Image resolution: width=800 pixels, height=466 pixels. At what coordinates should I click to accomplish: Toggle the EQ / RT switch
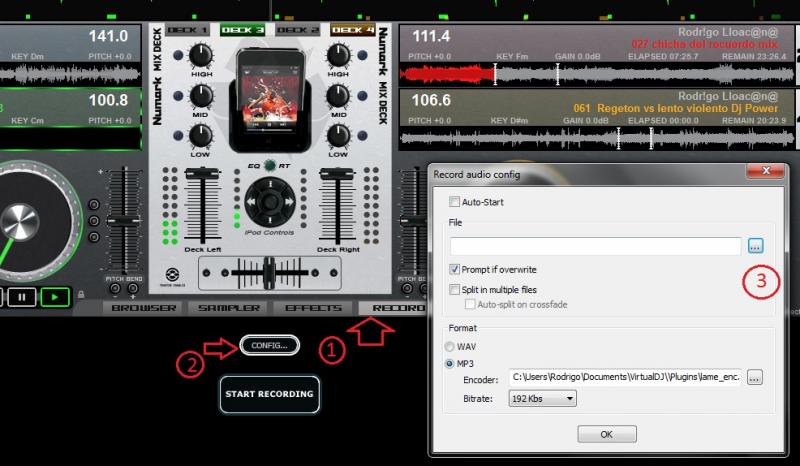tap(270, 165)
